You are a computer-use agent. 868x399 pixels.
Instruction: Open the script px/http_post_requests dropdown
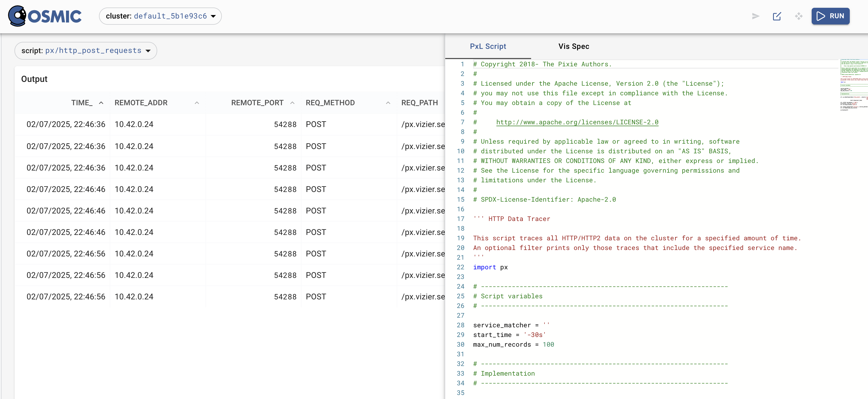click(x=86, y=50)
